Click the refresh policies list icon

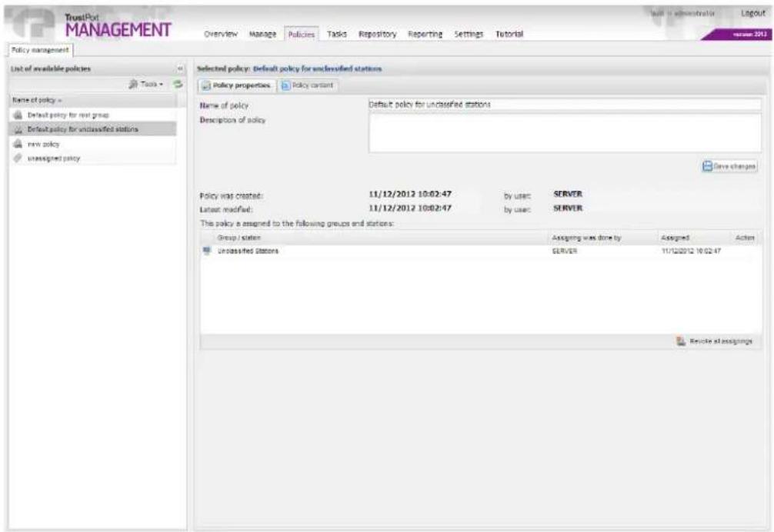pos(178,85)
